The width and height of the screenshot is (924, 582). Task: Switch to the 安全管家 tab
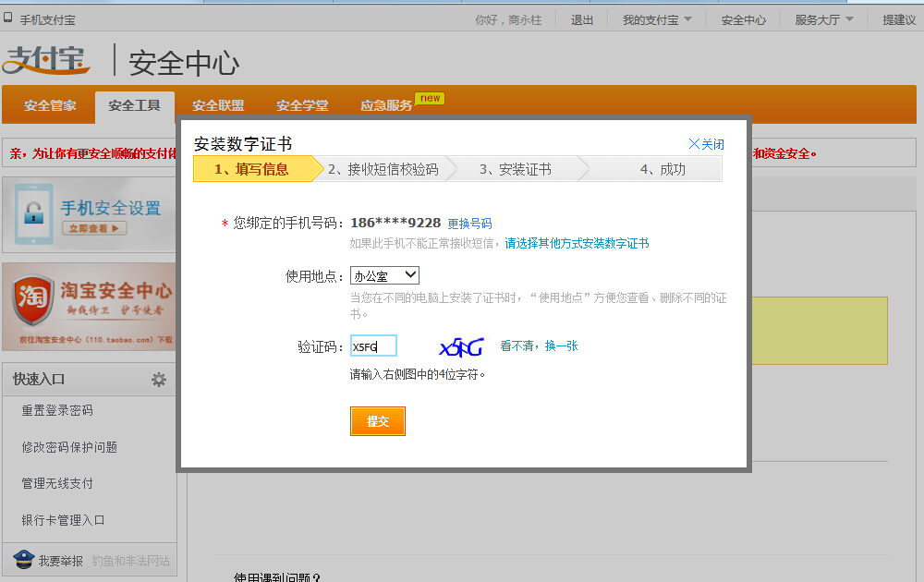(x=48, y=106)
